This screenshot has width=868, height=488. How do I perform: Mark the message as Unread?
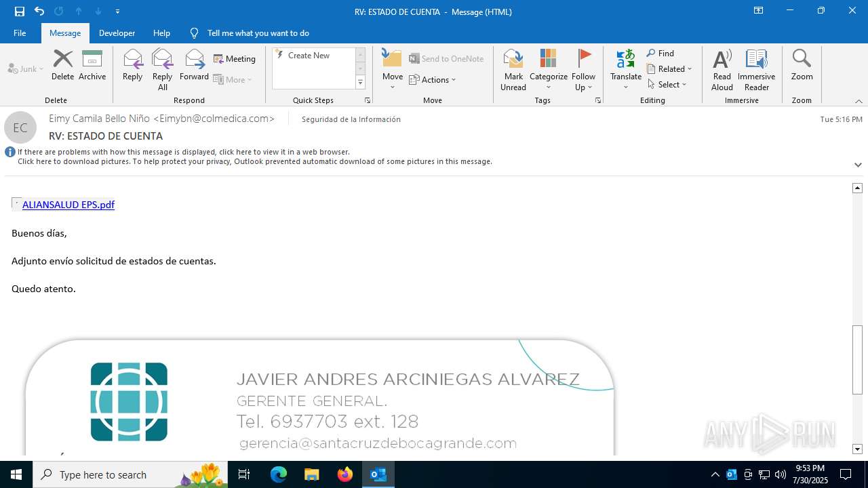[x=513, y=70]
